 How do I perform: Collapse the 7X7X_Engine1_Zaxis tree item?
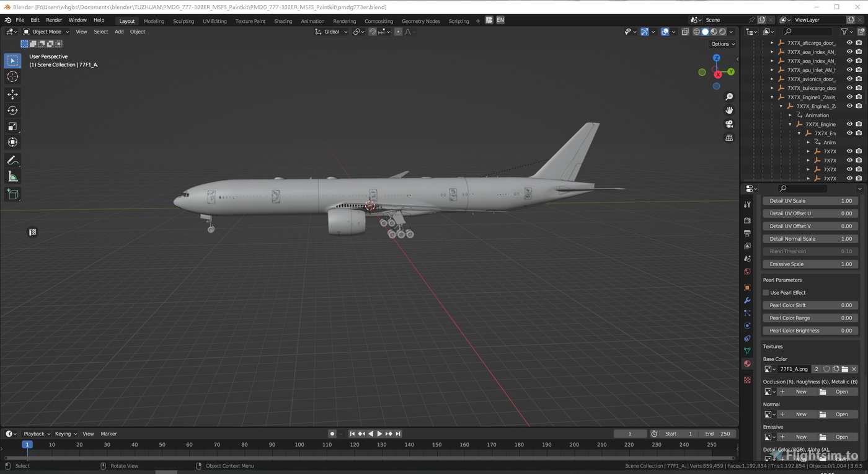click(771, 97)
